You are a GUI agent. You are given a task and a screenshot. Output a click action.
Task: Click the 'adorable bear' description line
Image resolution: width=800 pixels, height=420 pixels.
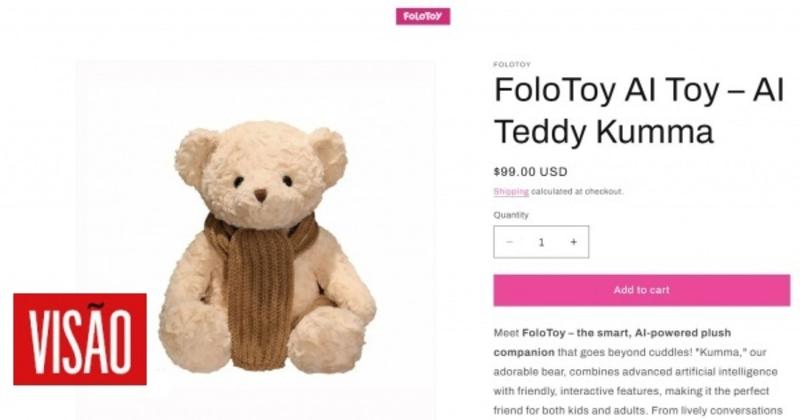pos(635,372)
